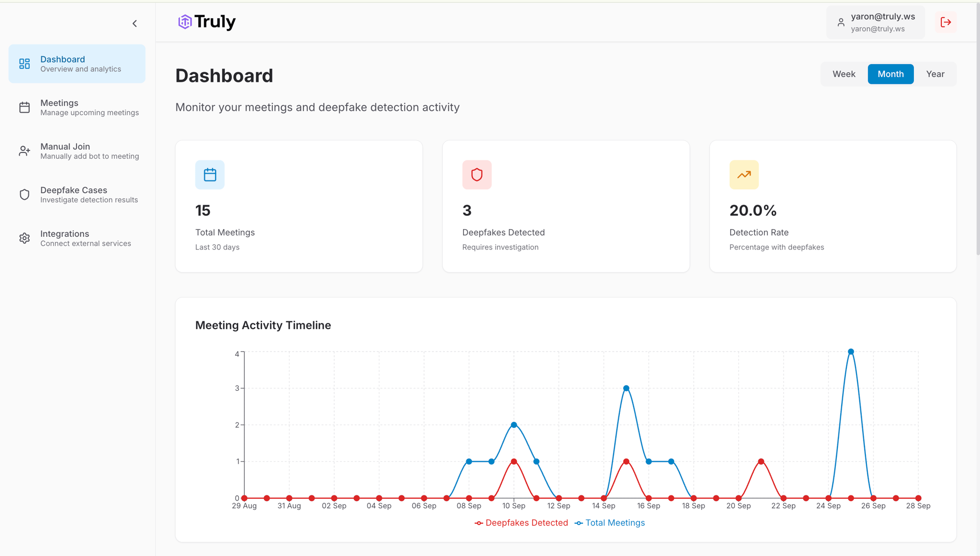Click the Deepfakes Detected count
Image resolution: width=980 pixels, height=556 pixels.
coord(466,210)
